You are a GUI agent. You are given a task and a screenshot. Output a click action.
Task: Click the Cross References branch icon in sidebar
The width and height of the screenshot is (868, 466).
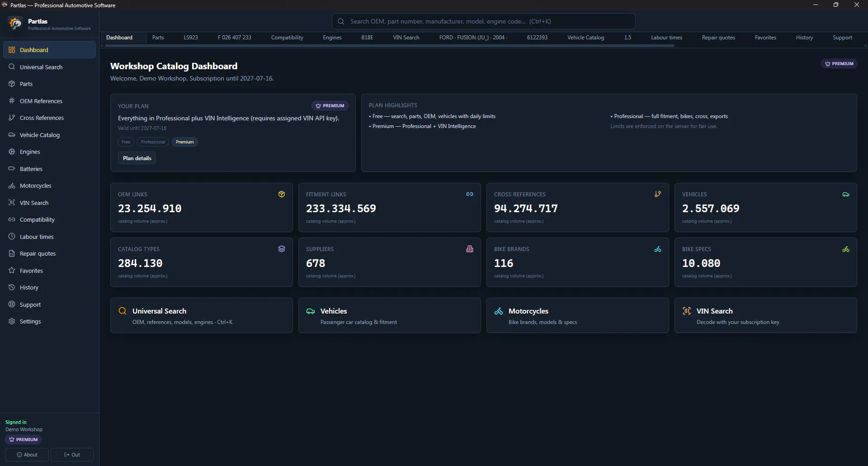pos(12,118)
